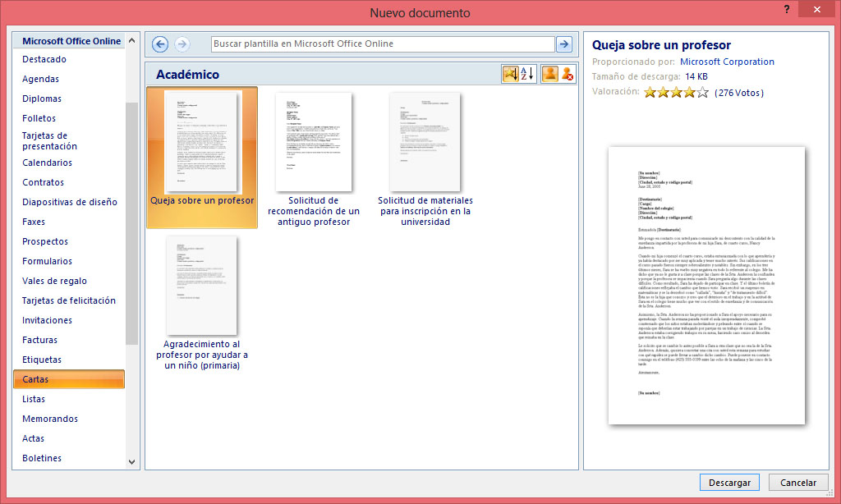Open help with the question mark
Viewport: 841px width, 504px height.
coord(786,9)
